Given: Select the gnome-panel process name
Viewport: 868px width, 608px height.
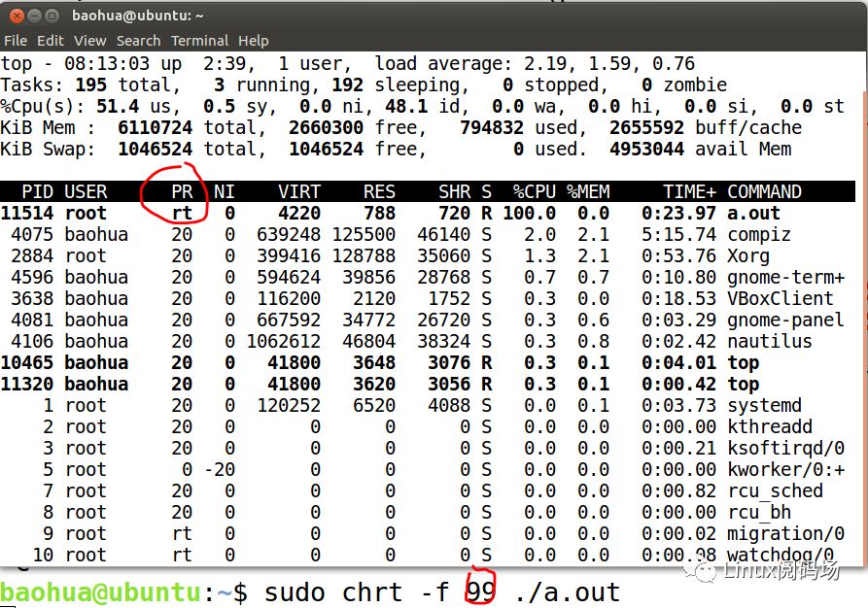Looking at the screenshot, I should click(x=786, y=320).
